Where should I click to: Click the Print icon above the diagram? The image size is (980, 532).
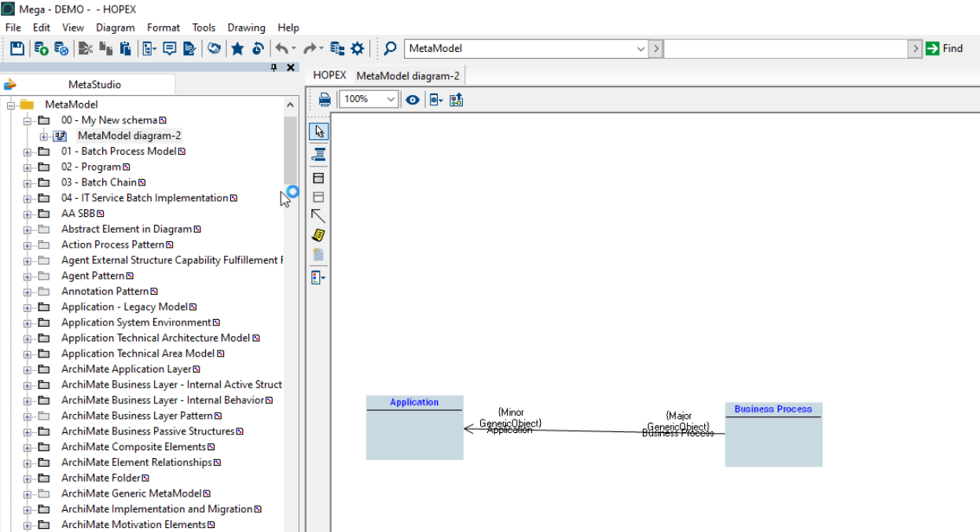point(325,99)
